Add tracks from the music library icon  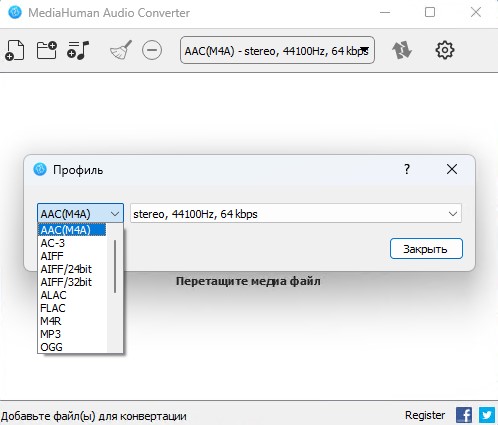78,50
